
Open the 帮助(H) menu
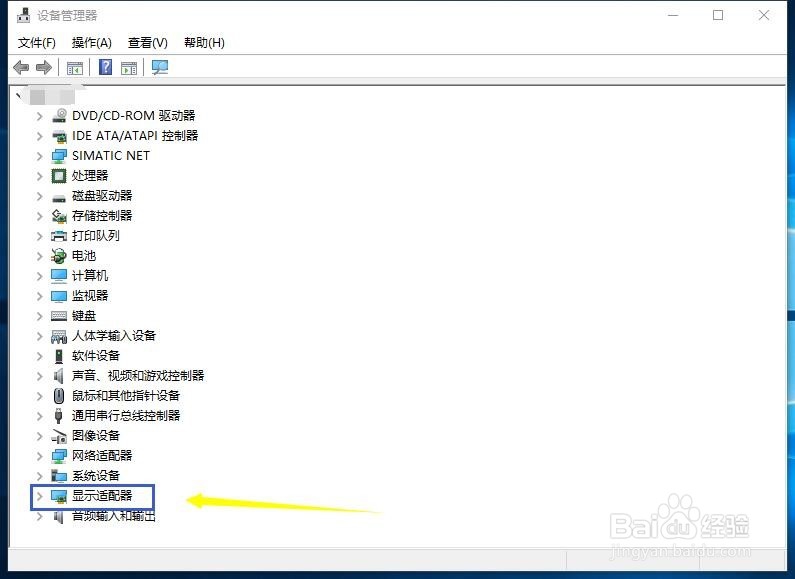coord(204,43)
